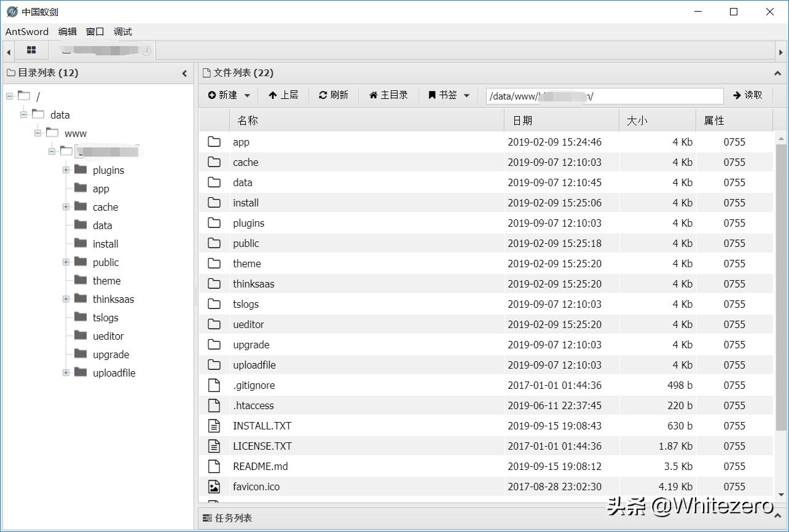Click the date 2019-06-11 22:37:45

tap(554, 405)
